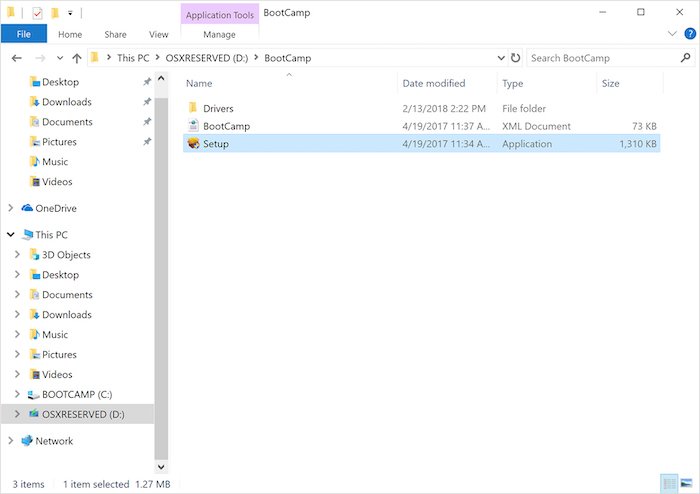Select the BootCamp XML document icon
This screenshot has height=494, width=700.
[193, 126]
